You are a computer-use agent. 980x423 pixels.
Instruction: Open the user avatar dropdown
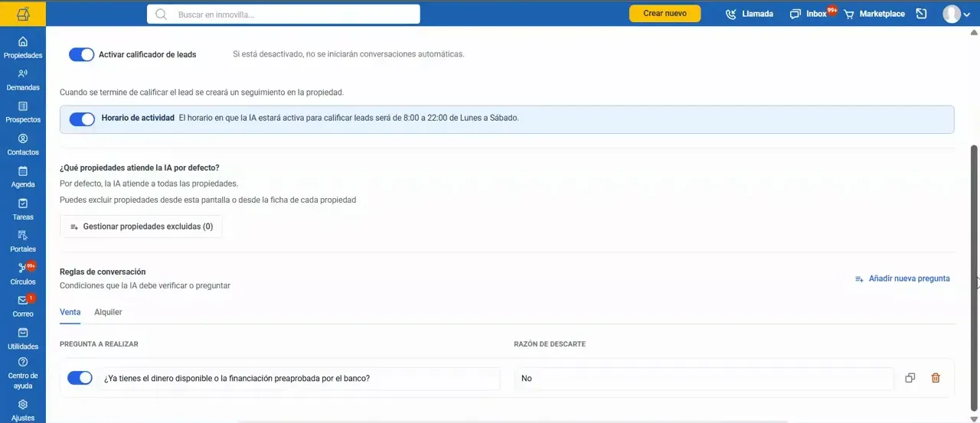(x=956, y=14)
